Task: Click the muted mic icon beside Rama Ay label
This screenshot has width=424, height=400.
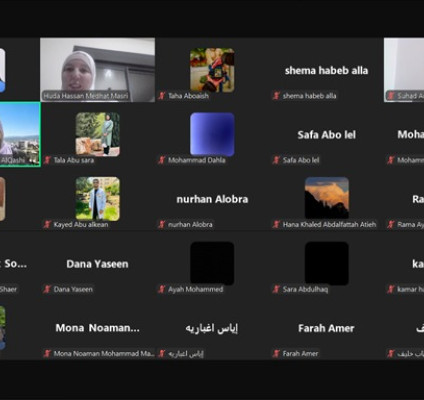Action: click(x=391, y=225)
